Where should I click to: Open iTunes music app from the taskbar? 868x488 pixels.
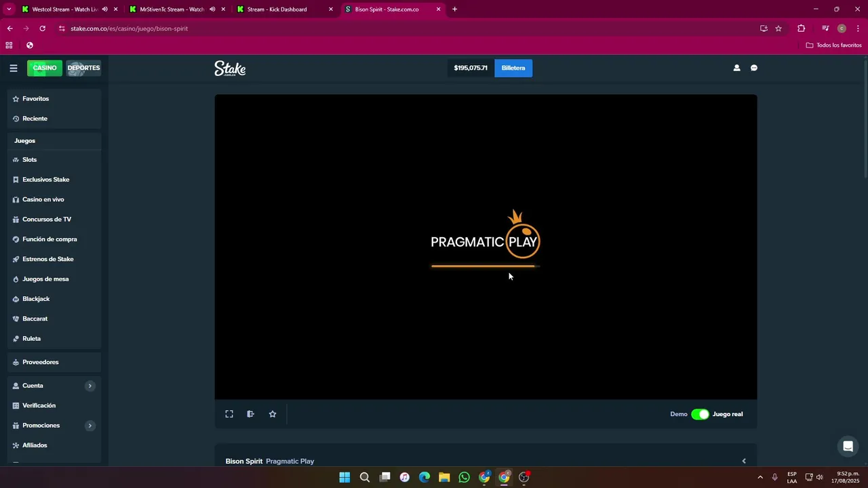coord(404,477)
